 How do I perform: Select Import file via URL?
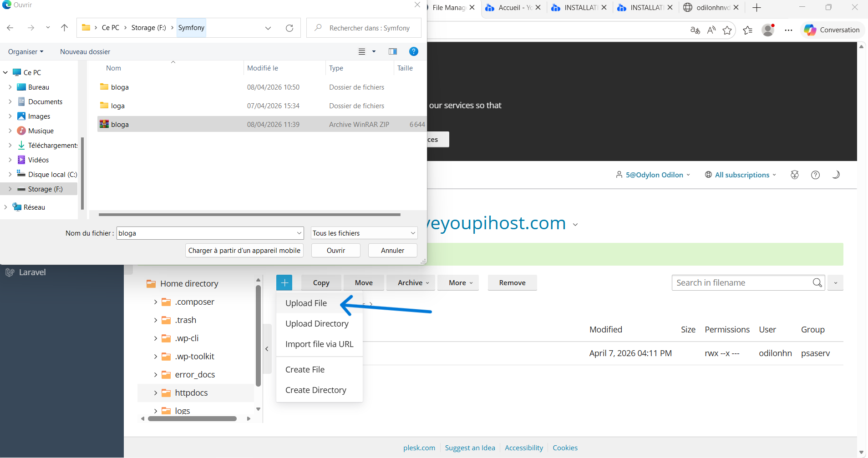(x=319, y=344)
